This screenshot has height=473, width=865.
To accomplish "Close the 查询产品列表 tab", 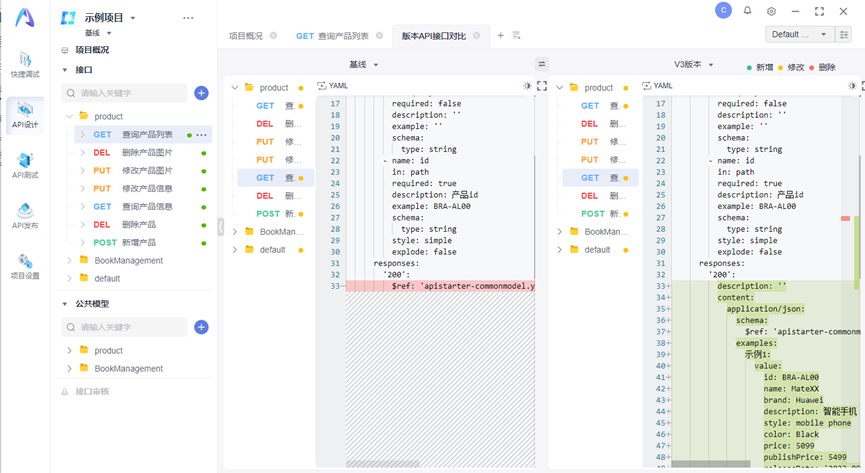I will pos(380,35).
